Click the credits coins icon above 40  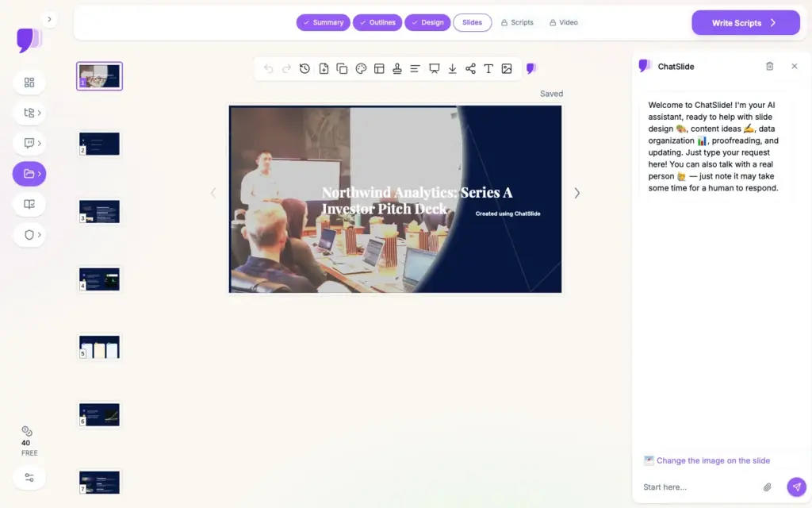27,431
